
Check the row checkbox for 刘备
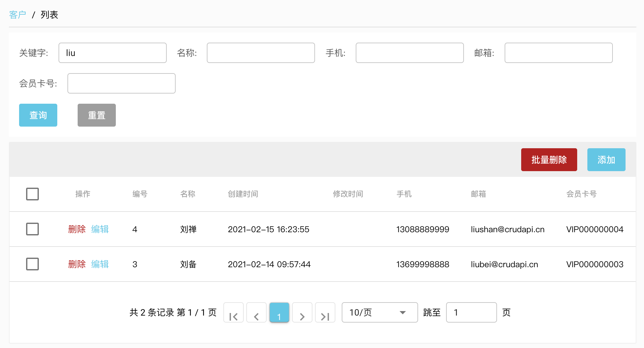point(32,264)
